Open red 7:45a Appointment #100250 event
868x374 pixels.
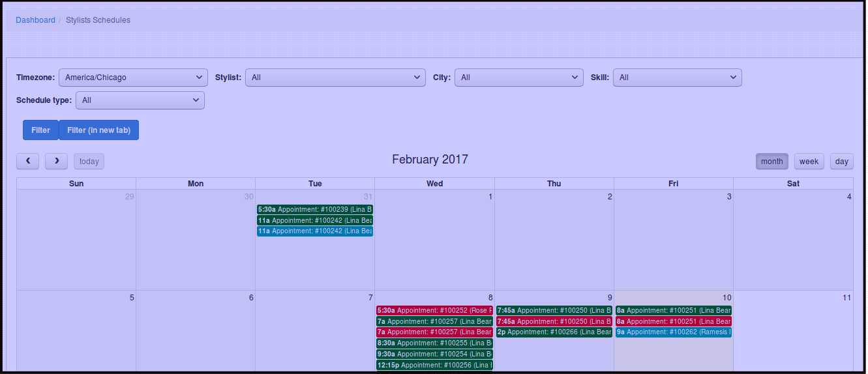click(x=554, y=321)
